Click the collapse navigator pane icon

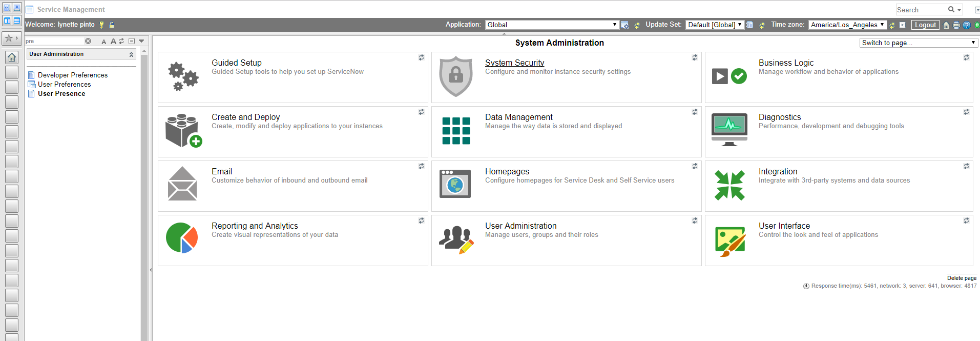coord(7,8)
